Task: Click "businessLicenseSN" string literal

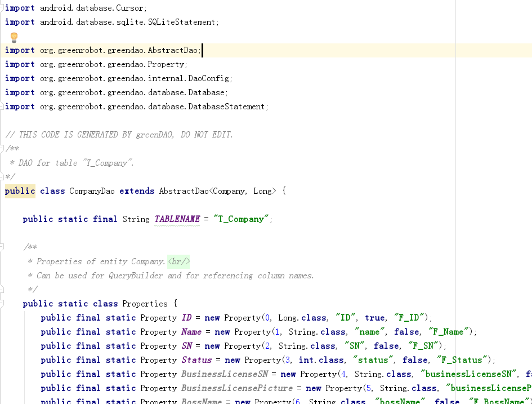Action: pos(468,374)
